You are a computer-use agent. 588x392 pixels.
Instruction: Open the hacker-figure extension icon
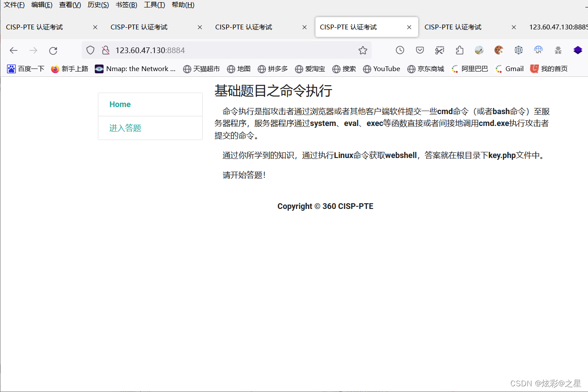[558, 50]
